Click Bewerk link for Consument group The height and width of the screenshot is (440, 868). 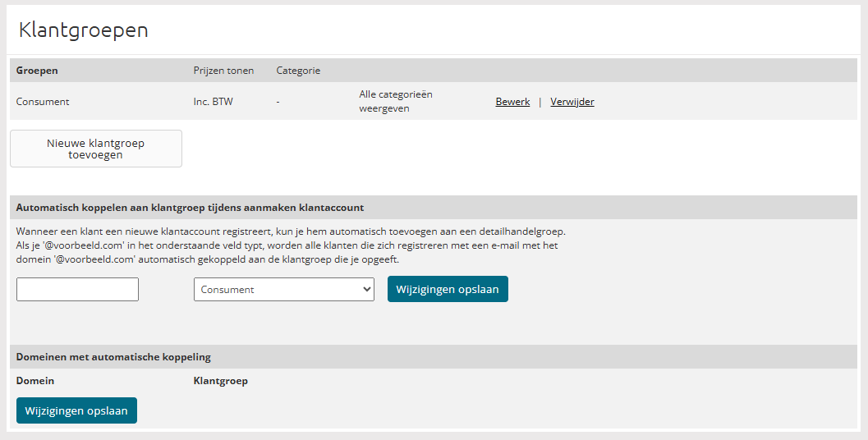click(512, 102)
